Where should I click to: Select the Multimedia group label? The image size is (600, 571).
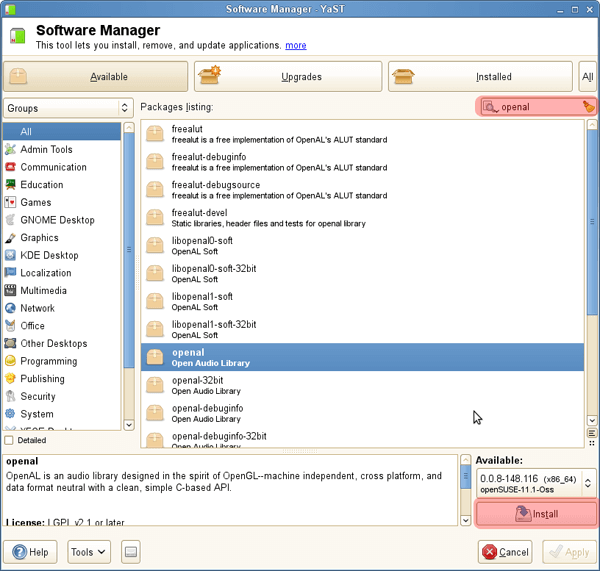(x=43, y=290)
